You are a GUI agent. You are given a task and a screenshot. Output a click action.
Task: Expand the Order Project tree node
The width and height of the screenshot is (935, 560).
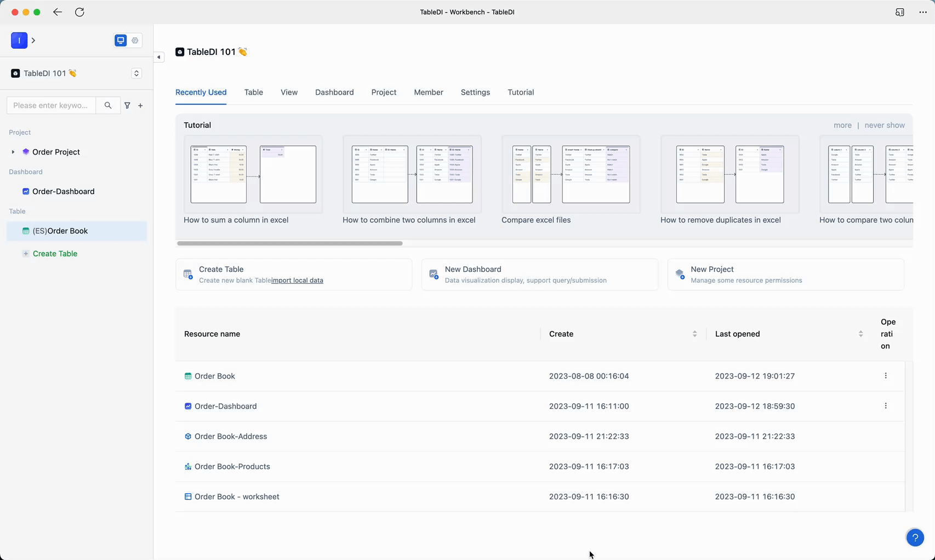(x=13, y=152)
